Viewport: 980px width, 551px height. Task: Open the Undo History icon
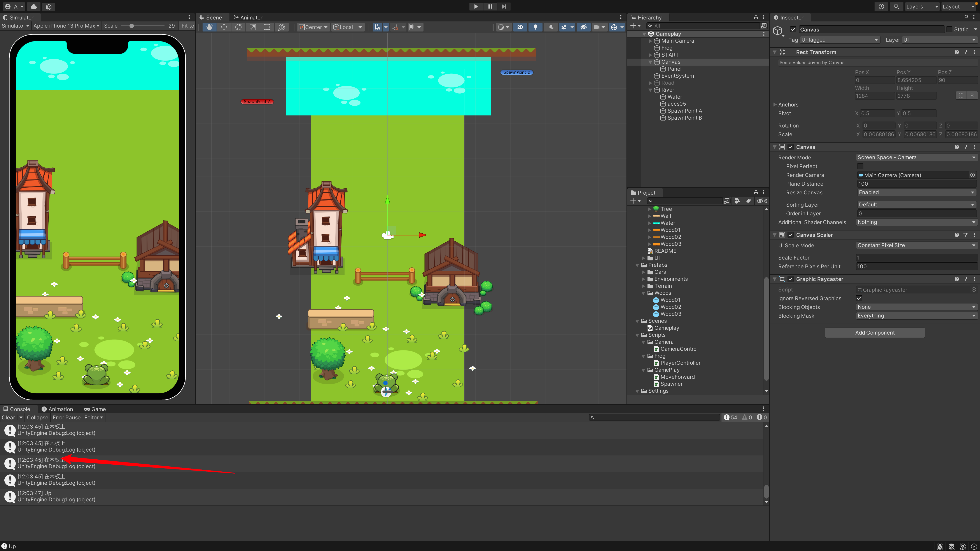click(x=881, y=7)
